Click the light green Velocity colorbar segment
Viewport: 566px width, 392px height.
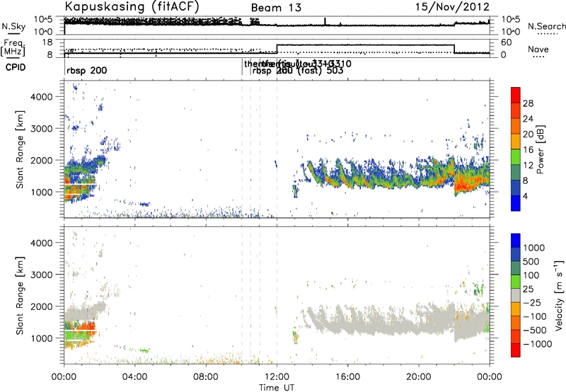pyautogui.click(x=516, y=282)
